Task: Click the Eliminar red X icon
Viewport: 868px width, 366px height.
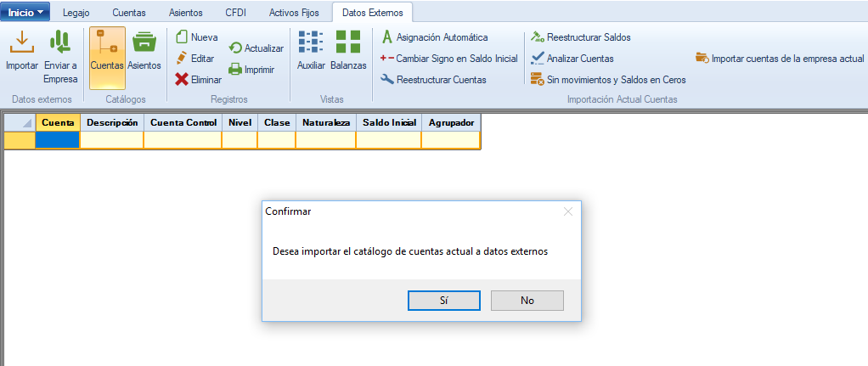Action: tap(182, 80)
